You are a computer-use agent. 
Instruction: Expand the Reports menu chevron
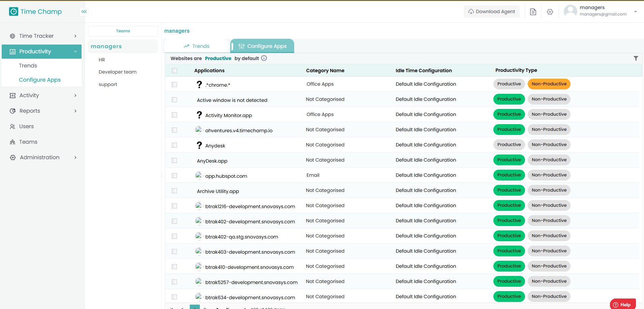point(75,111)
